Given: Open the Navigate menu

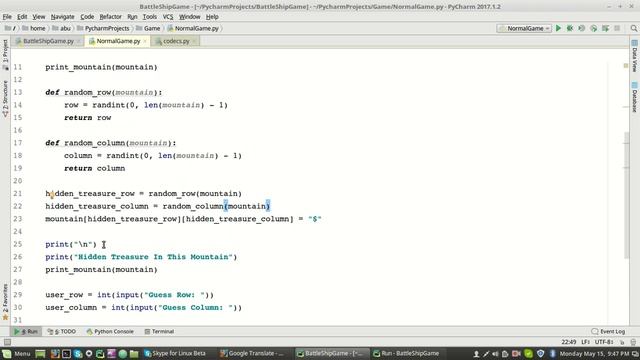Looking at the screenshot, I should click(x=62, y=17).
